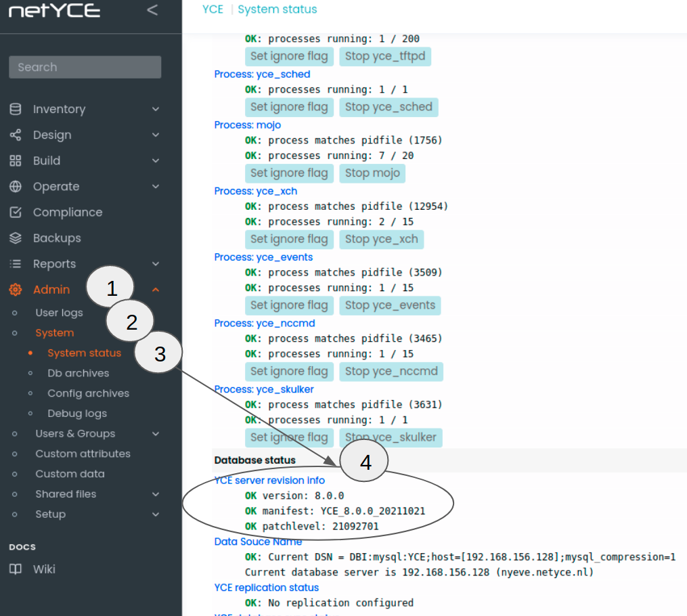
Task: Click Stop mojo button
Action: click(x=372, y=173)
